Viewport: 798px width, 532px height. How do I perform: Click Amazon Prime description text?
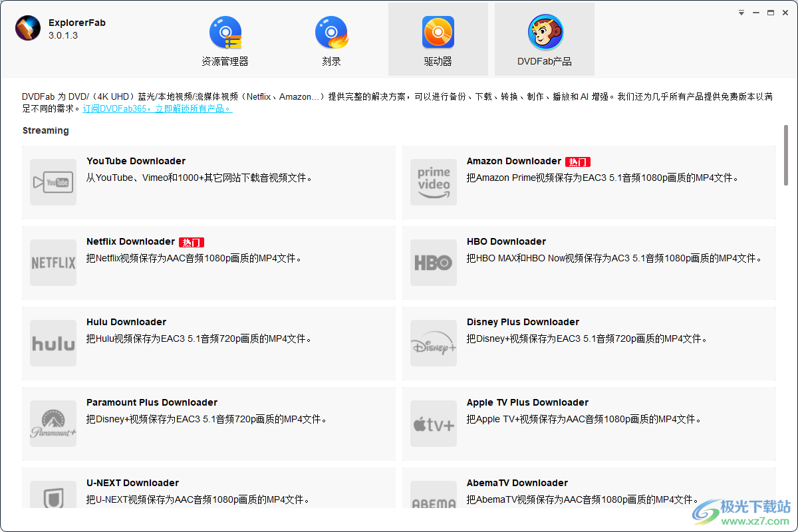[602, 178]
